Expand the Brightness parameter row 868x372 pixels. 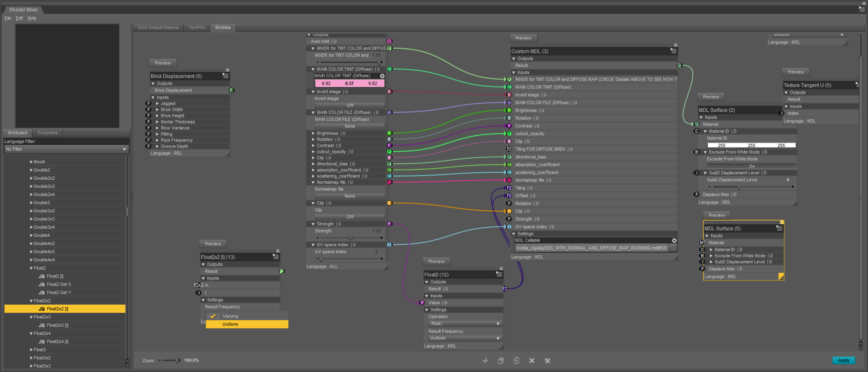click(313, 133)
